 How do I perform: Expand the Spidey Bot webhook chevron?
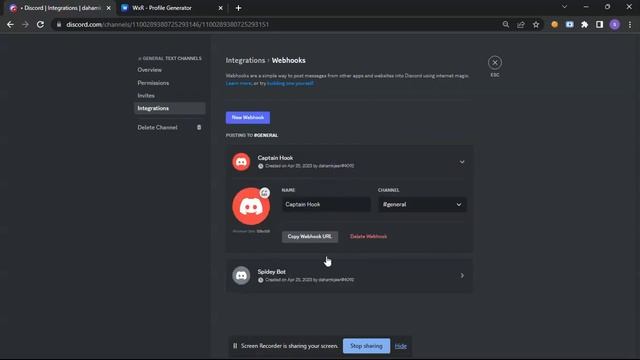[x=462, y=276]
